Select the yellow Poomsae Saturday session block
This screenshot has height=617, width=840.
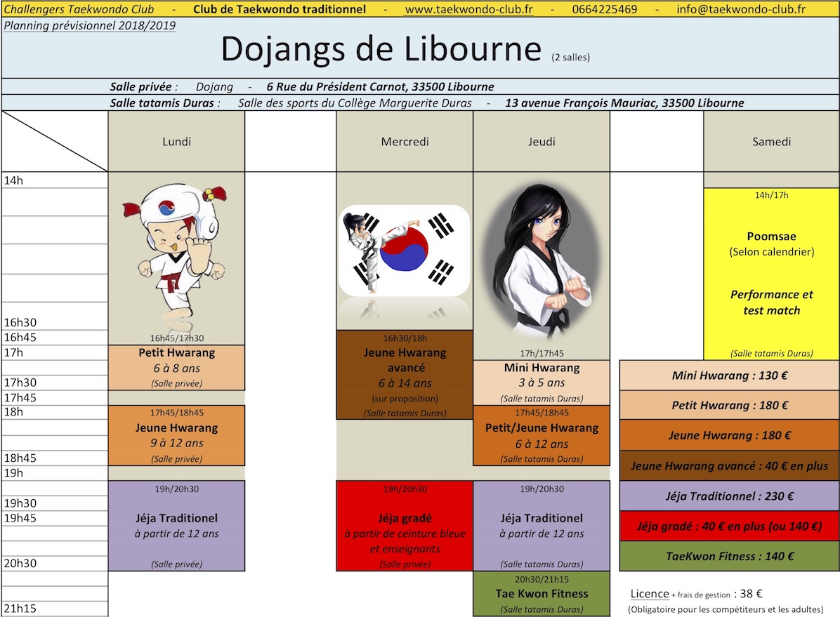click(771, 274)
